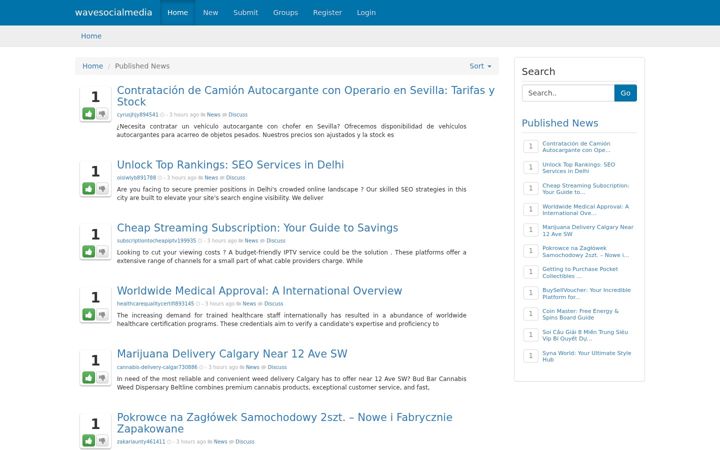Screen dimensions: 720x450
Task: Open Pokrowce na Zagłówek Samochodowy article title
Action: tap(285, 423)
